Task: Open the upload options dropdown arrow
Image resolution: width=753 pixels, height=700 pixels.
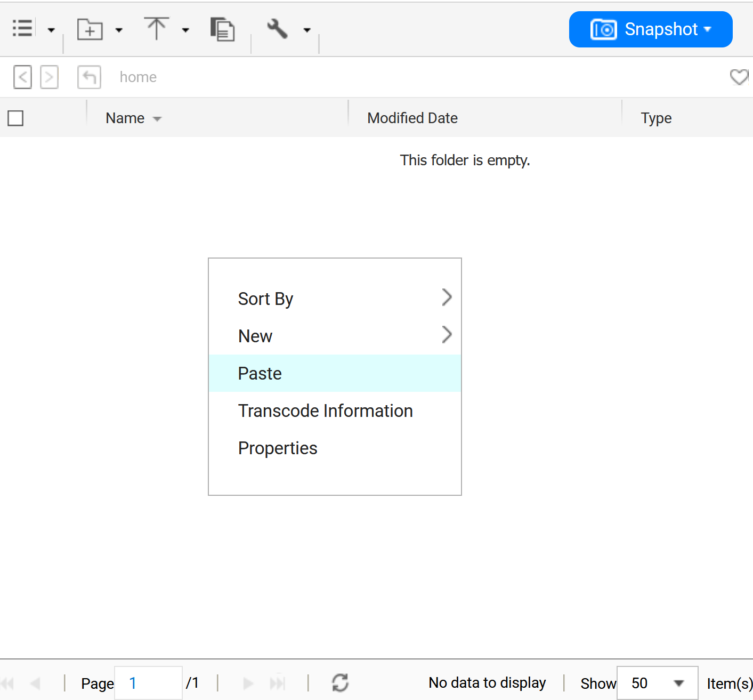Action: tap(185, 30)
